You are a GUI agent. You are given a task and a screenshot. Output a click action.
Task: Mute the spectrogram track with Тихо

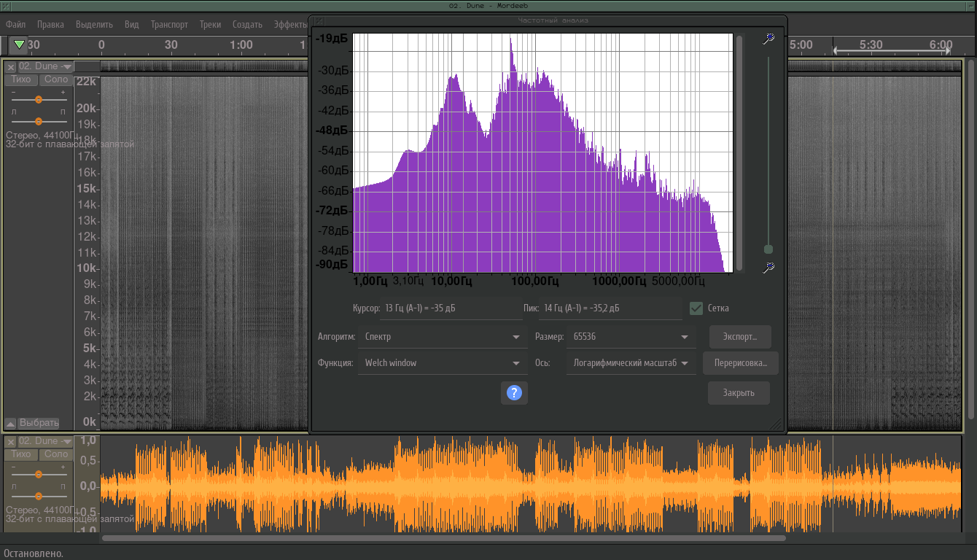pos(21,79)
